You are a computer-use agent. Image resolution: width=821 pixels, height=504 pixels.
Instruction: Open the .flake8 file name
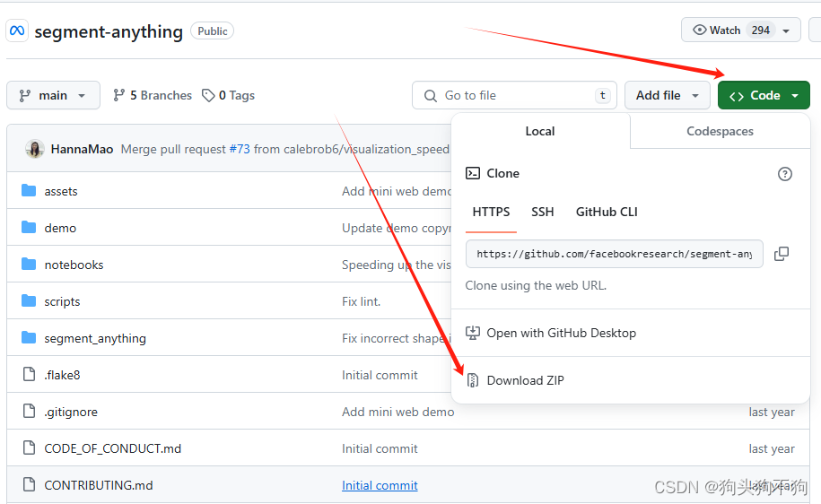click(62, 375)
